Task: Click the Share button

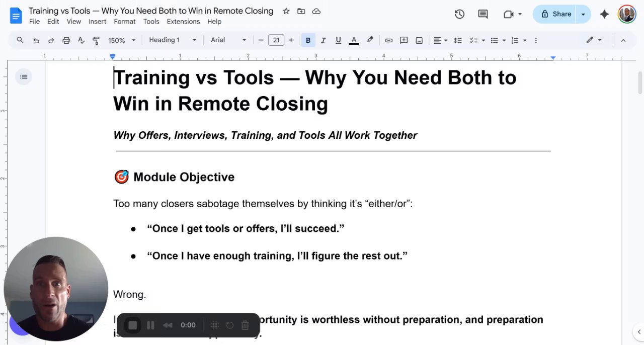Action: tap(555, 14)
